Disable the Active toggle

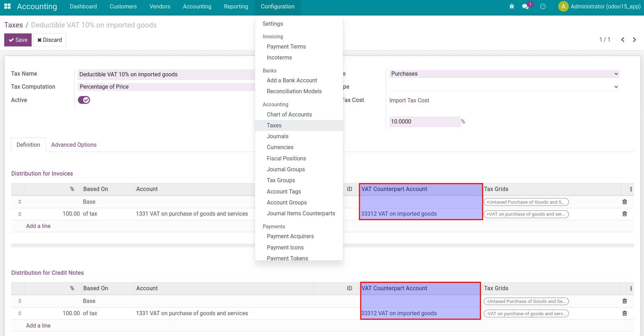(84, 100)
